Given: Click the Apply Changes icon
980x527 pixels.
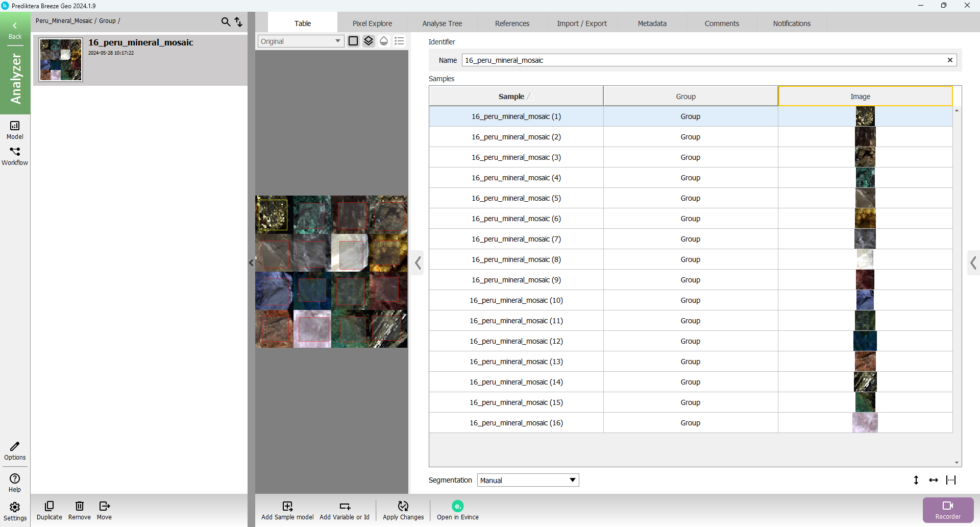Looking at the screenshot, I should point(403,506).
